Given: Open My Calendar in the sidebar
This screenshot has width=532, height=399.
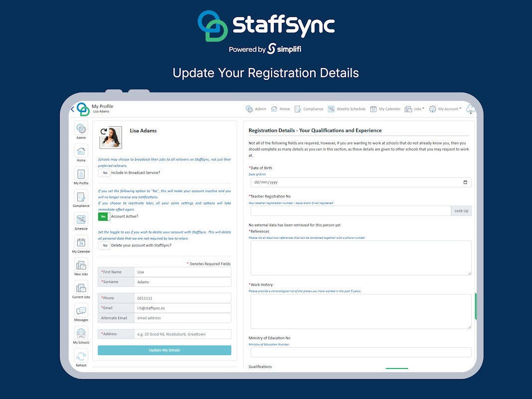Looking at the screenshot, I should [81, 244].
